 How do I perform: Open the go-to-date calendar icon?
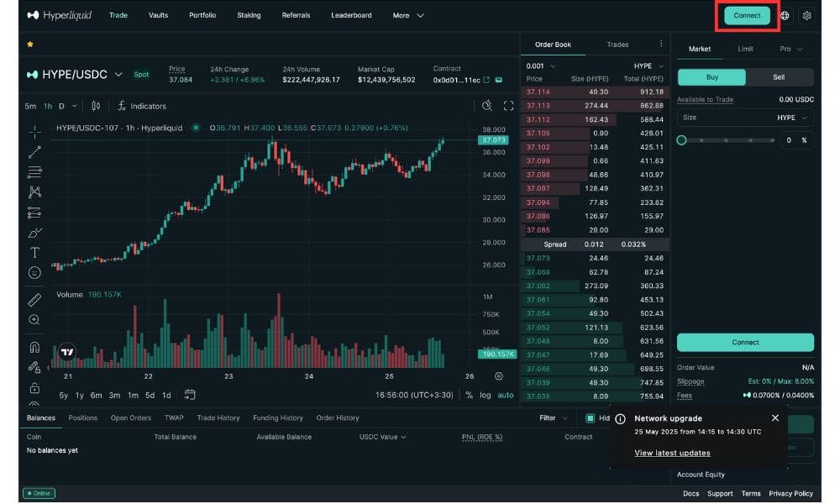point(190,395)
